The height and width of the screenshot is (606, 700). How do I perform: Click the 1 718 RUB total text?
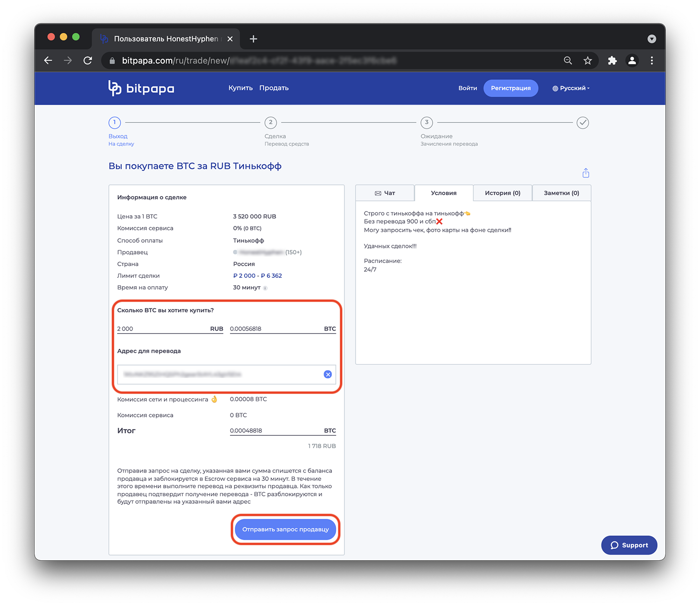322,446
